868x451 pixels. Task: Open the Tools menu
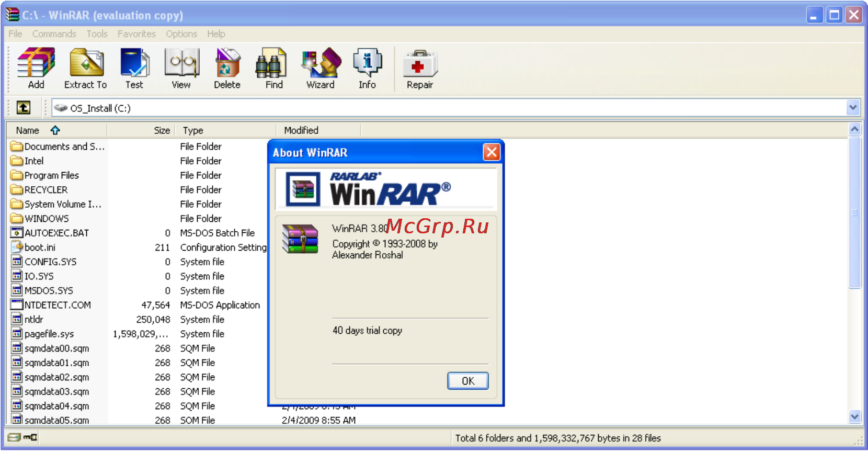[97, 34]
